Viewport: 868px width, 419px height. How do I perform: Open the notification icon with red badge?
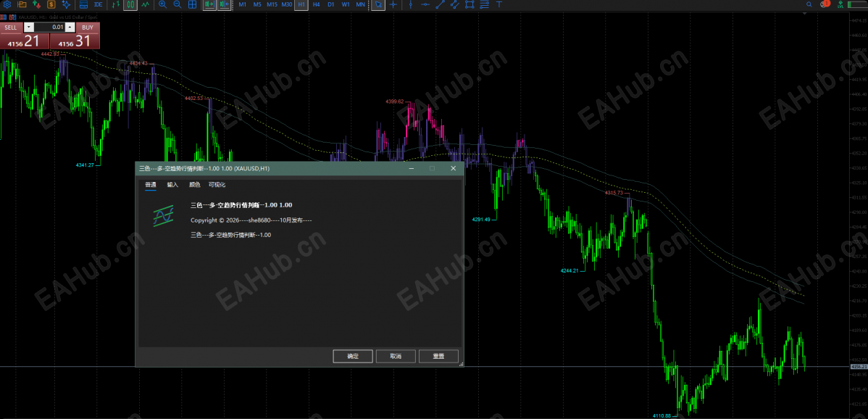825,4
